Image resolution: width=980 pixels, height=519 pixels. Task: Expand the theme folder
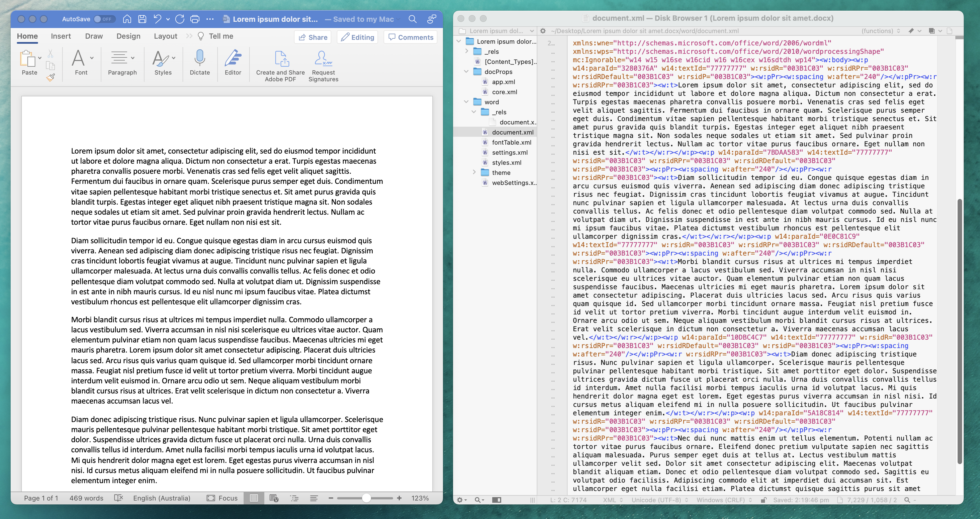coord(474,173)
